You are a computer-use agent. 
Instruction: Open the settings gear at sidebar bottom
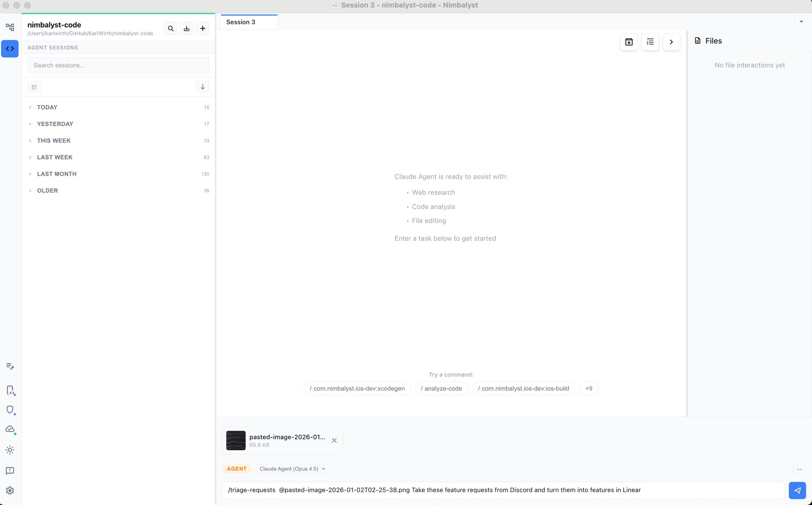click(10, 490)
